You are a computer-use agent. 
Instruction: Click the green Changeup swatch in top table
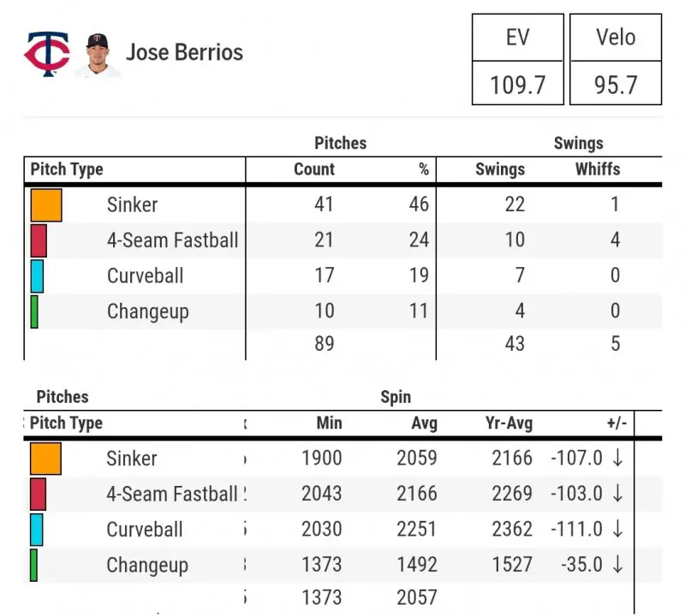[x=34, y=311]
